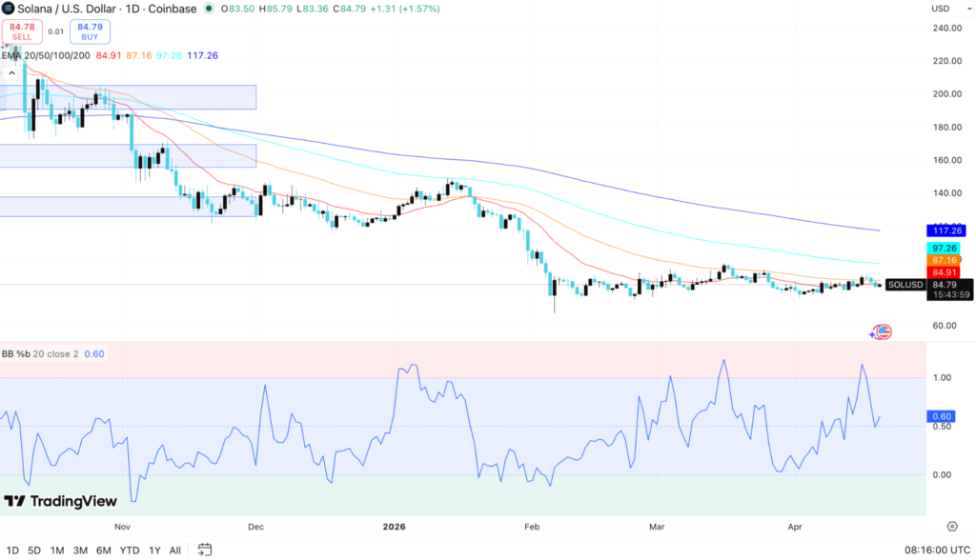
Task: Open the go-to-date calendar picker
Action: tap(204, 550)
